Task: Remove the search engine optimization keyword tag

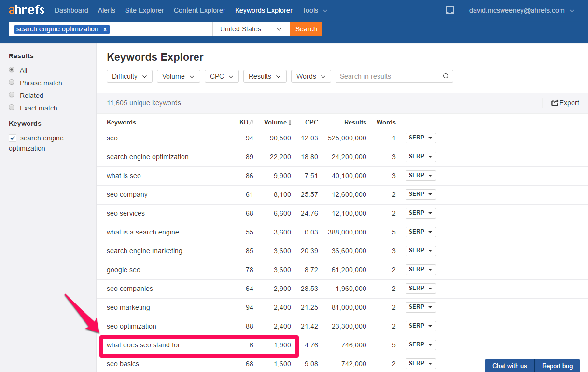Action: click(x=105, y=29)
